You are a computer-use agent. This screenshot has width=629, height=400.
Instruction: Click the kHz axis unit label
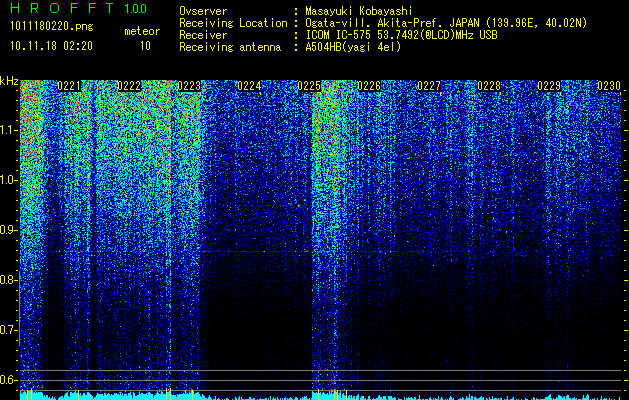(x=9, y=81)
